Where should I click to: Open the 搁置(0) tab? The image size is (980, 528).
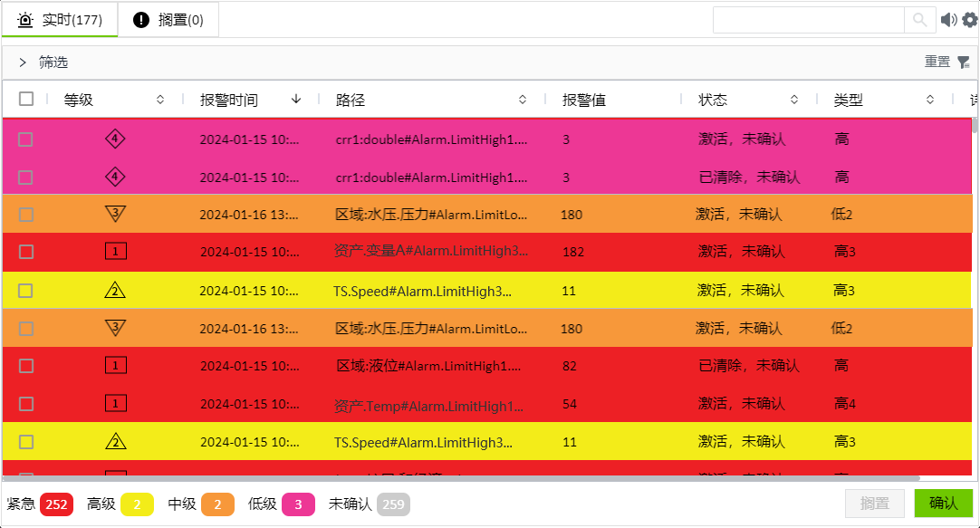point(168,20)
